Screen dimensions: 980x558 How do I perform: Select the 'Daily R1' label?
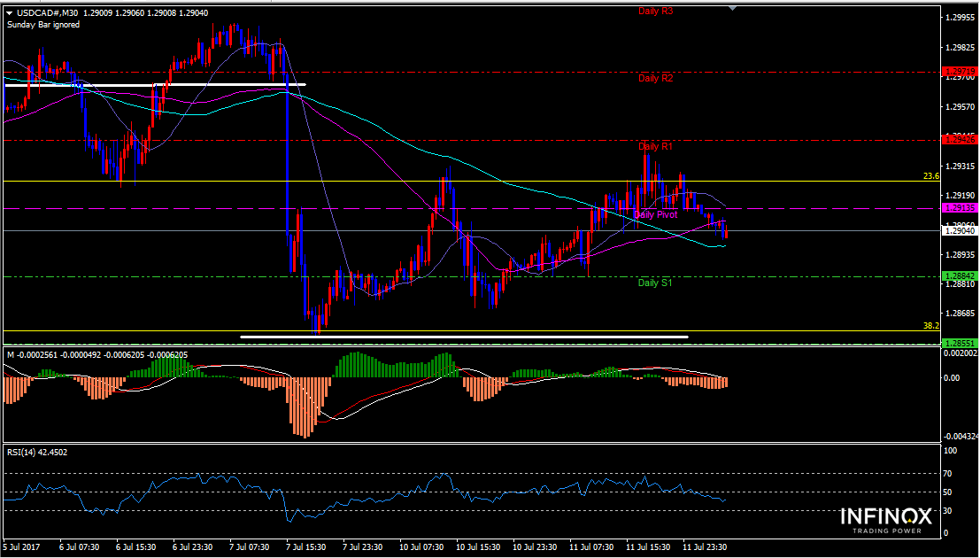(x=655, y=146)
